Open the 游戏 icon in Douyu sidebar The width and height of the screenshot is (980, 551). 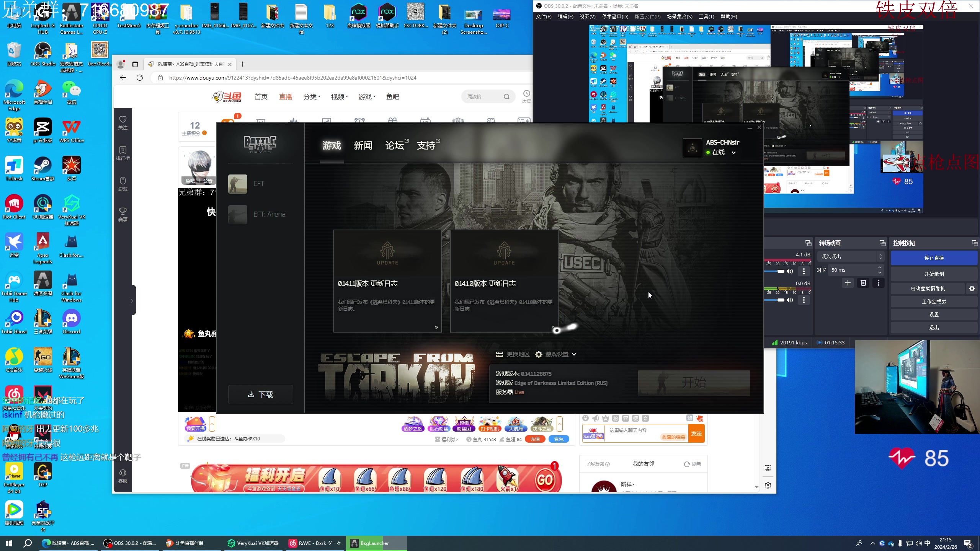pos(122,184)
